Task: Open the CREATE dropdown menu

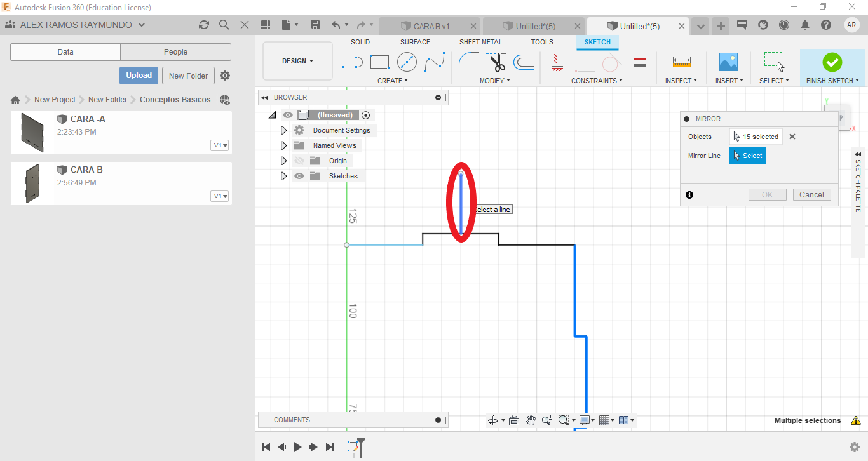Action: pos(393,81)
